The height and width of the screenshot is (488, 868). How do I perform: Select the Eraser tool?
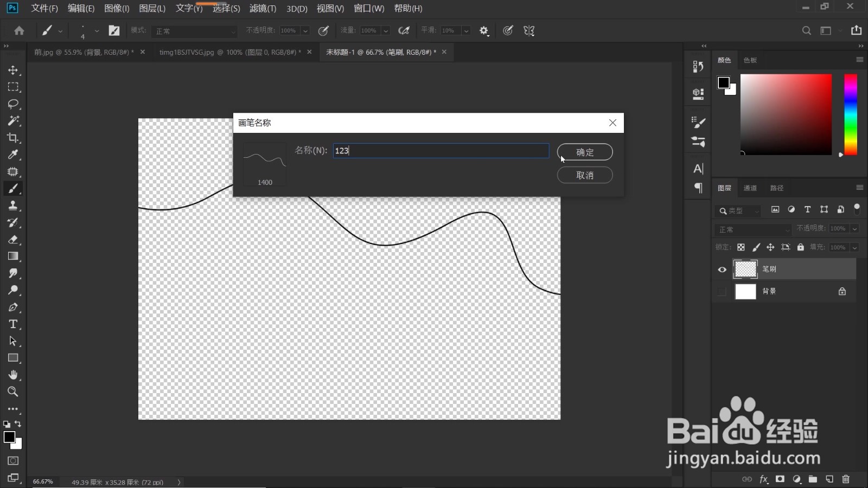pos(13,239)
